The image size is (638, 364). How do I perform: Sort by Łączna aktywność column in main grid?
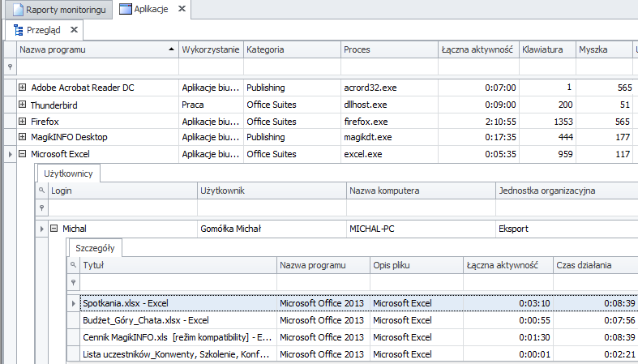(x=478, y=49)
